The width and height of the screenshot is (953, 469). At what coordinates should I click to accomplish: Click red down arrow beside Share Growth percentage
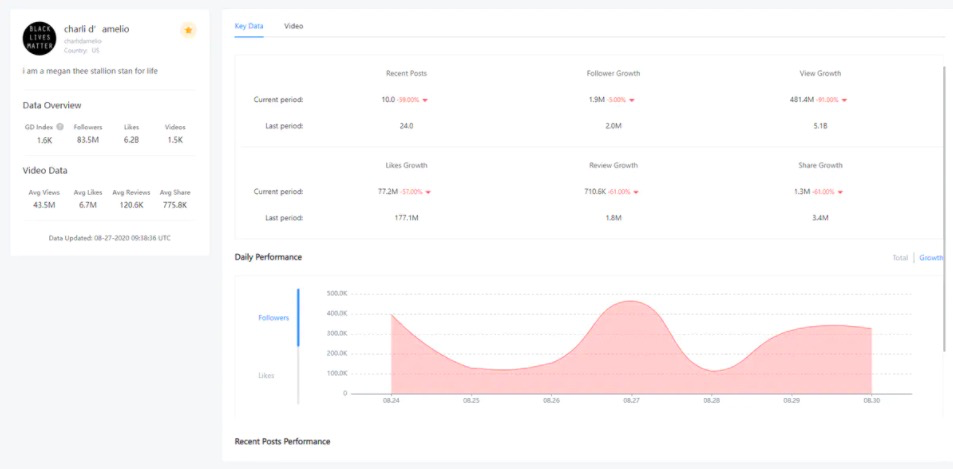840,192
